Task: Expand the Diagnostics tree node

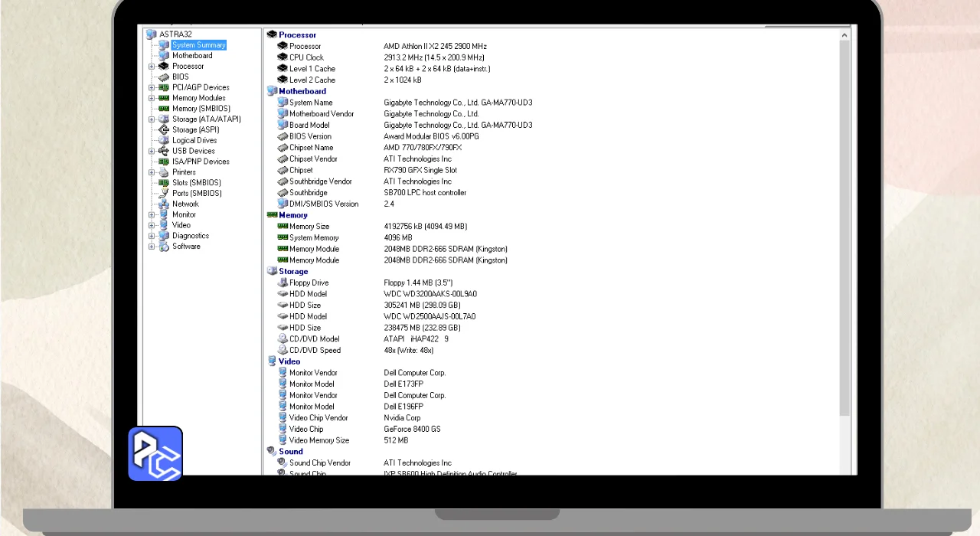Action: (x=152, y=237)
